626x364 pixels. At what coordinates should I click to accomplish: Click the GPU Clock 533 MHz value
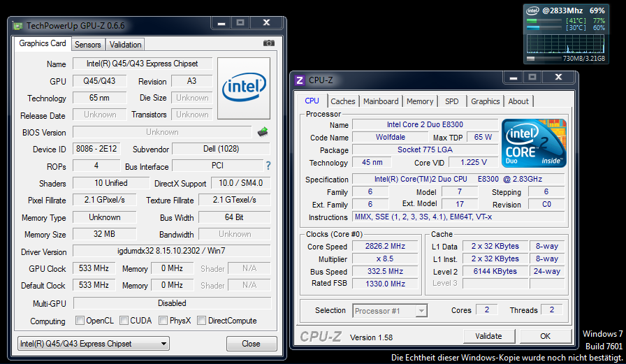click(x=94, y=268)
